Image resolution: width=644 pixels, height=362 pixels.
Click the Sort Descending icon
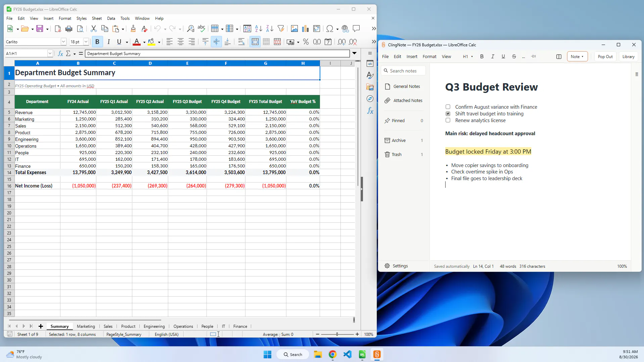(270, 29)
